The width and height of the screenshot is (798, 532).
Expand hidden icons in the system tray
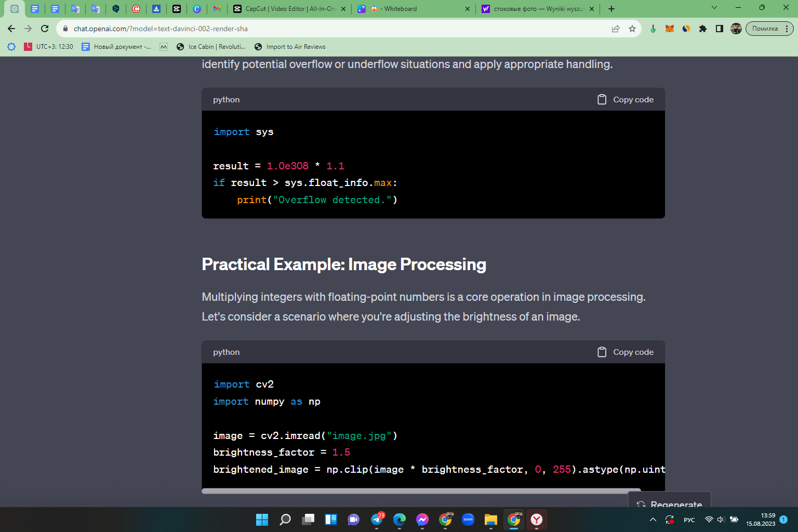point(653,520)
